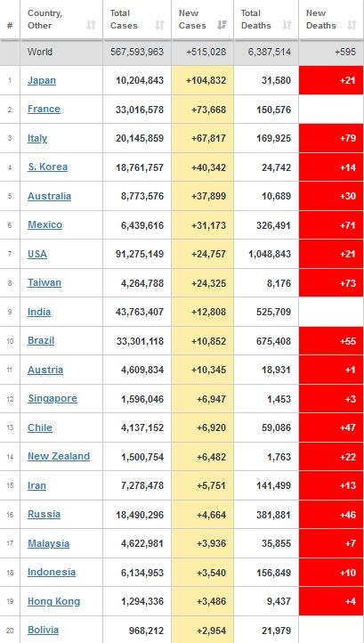Open the Bolivia country link

(43, 630)
